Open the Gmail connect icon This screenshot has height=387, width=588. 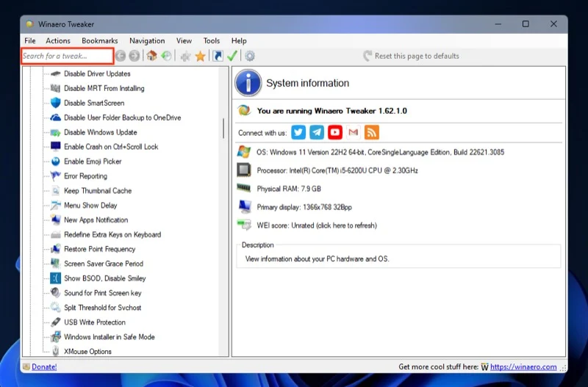coord(354,132)
